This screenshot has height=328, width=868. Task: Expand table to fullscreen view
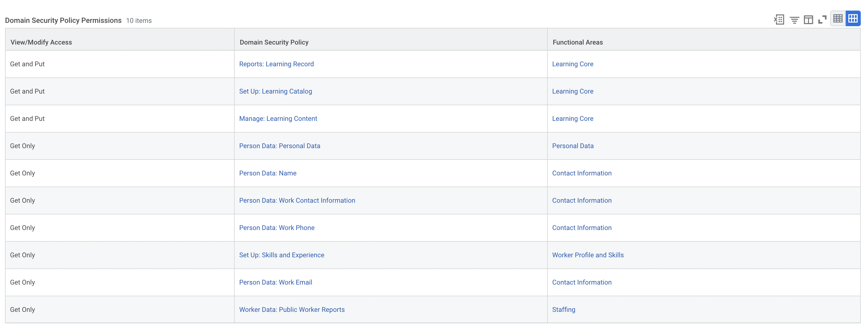(x=822, y=19)
